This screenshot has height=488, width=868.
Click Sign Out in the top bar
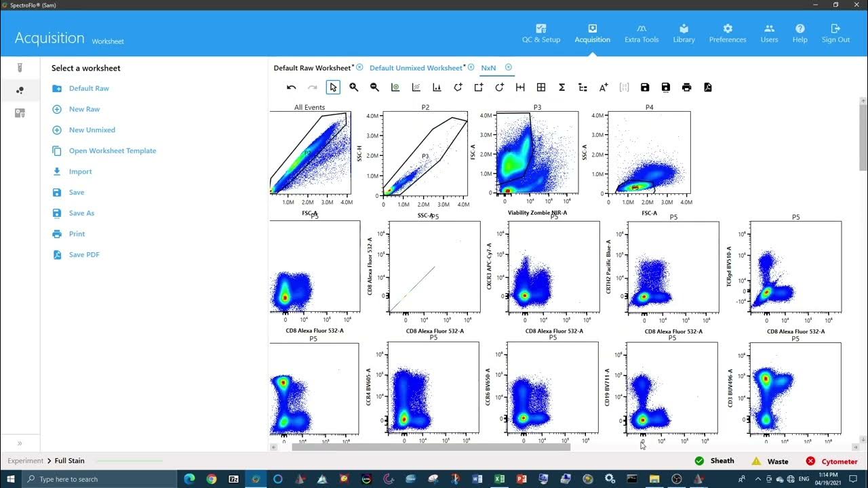click(835, 33)
